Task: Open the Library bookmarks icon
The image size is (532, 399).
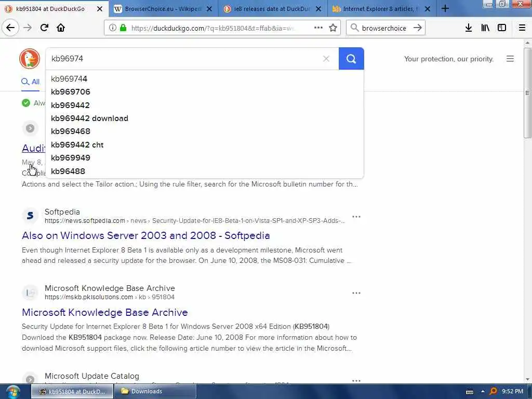Action: point(485,28)
